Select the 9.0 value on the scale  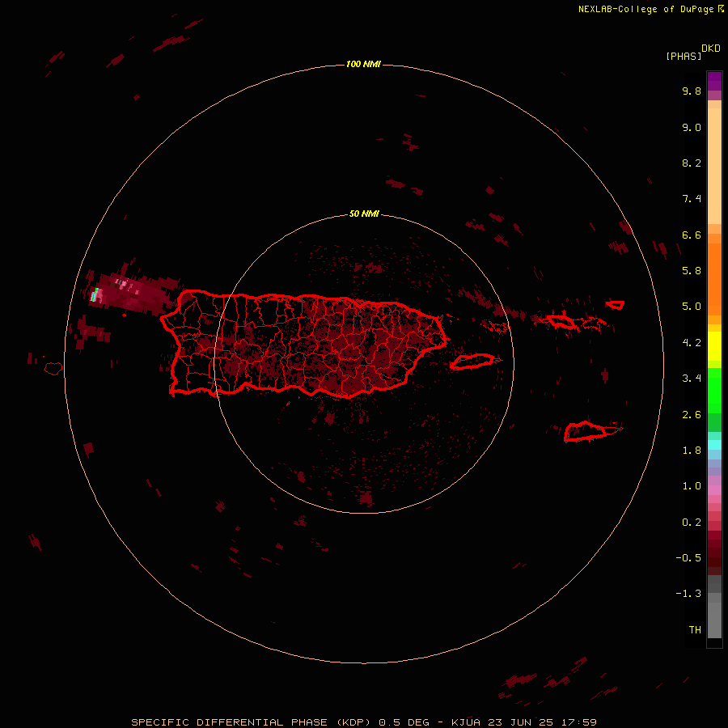pos(692,127)
